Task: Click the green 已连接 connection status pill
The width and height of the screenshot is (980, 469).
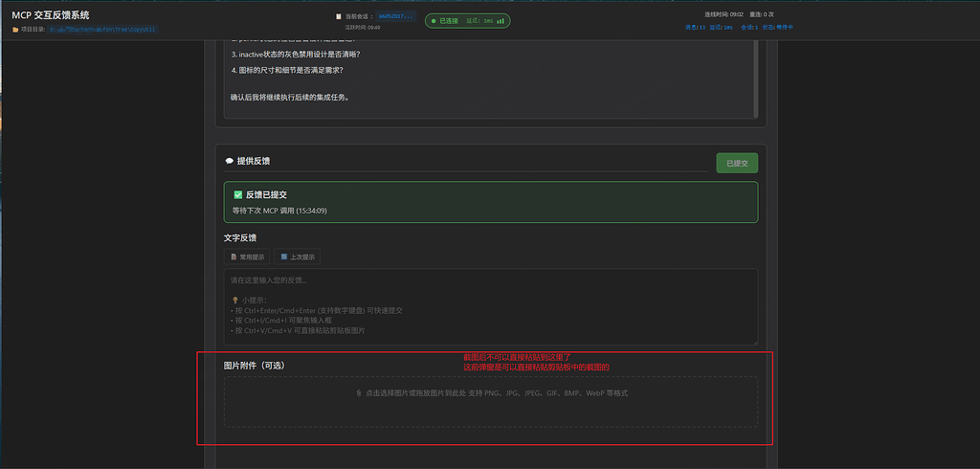Action: [x=467, y=21]
